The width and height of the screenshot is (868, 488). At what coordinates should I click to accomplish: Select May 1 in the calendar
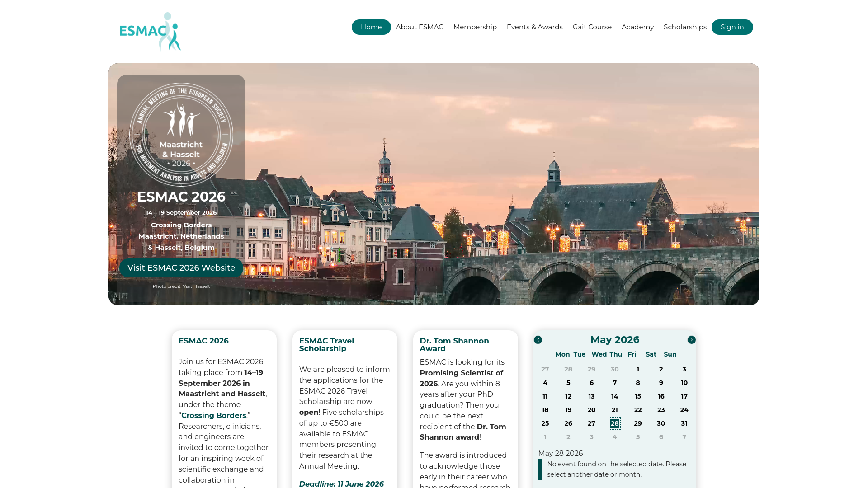point(638,369)
